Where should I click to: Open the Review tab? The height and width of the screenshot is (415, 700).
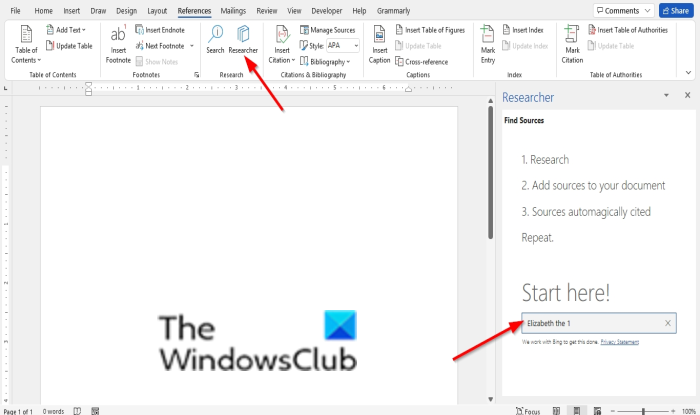(267, 11)
